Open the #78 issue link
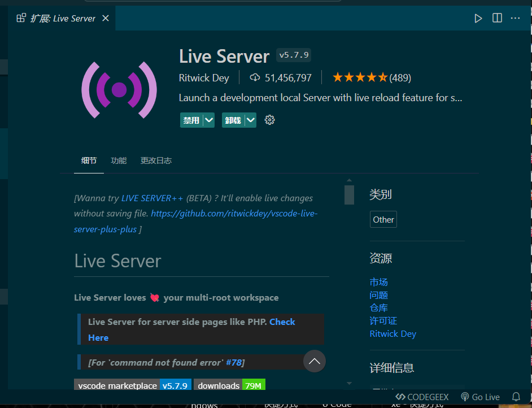 [233, 363]
